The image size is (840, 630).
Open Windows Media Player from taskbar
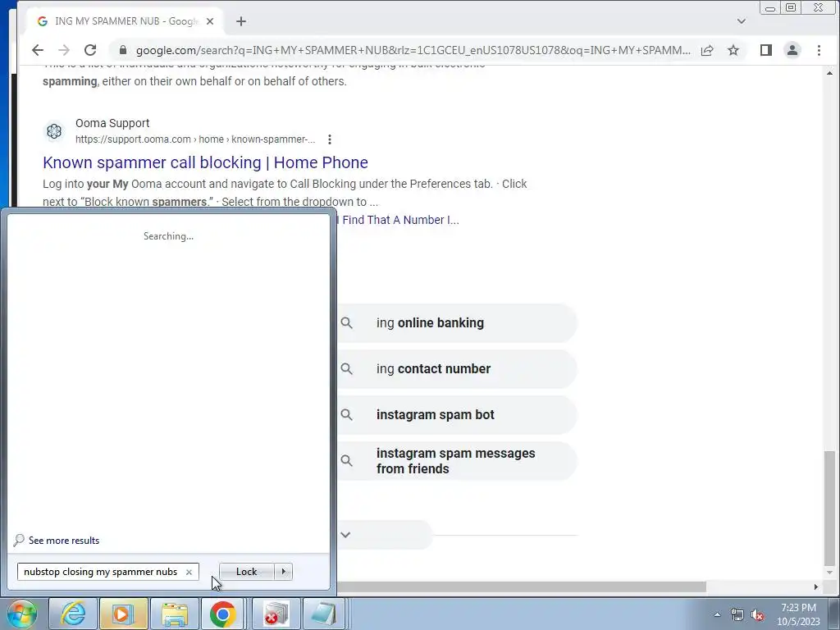(x=123, y=614)
